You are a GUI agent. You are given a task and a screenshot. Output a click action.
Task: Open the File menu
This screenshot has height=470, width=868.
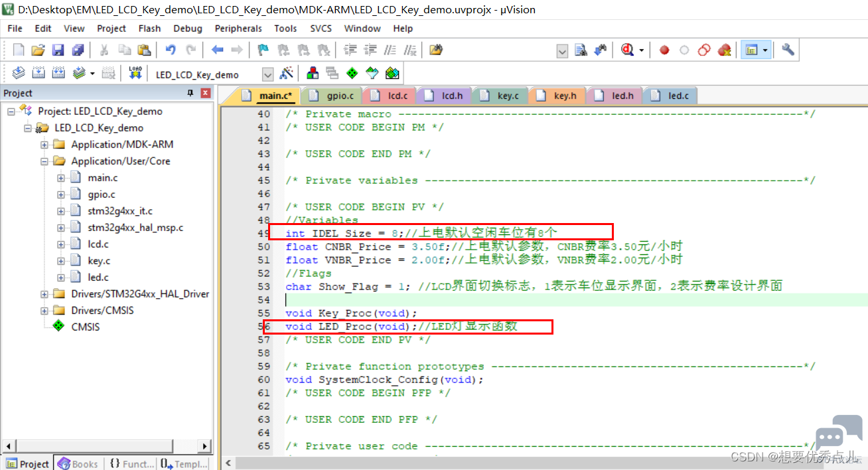click(15, 29)
